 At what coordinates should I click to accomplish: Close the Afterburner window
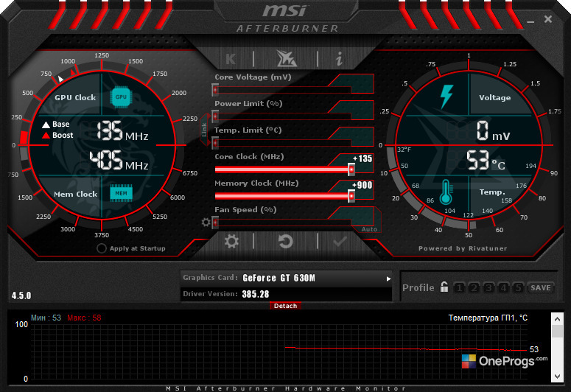[548, 19]
